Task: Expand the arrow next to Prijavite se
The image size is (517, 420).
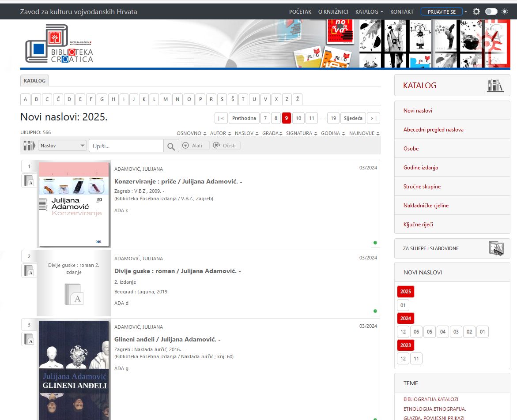Action: 465,12
